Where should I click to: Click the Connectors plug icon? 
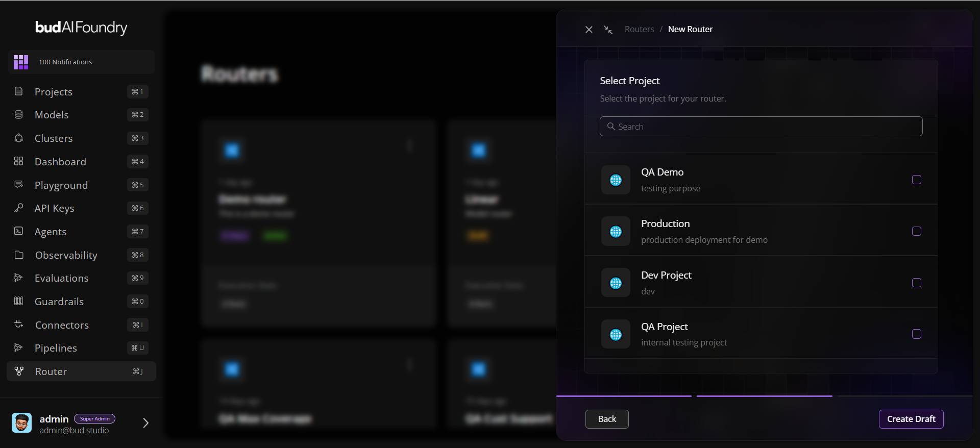(19, 325)
